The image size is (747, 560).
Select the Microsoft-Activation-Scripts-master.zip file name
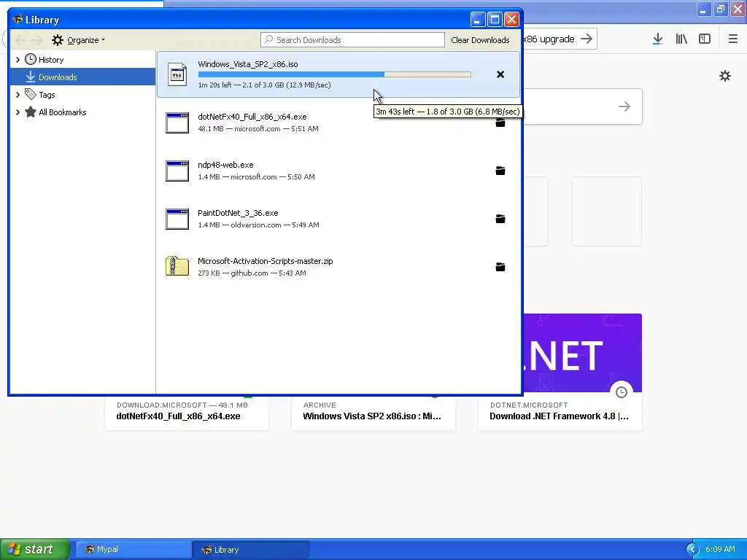pyautogui.click(x=266, y=261)
